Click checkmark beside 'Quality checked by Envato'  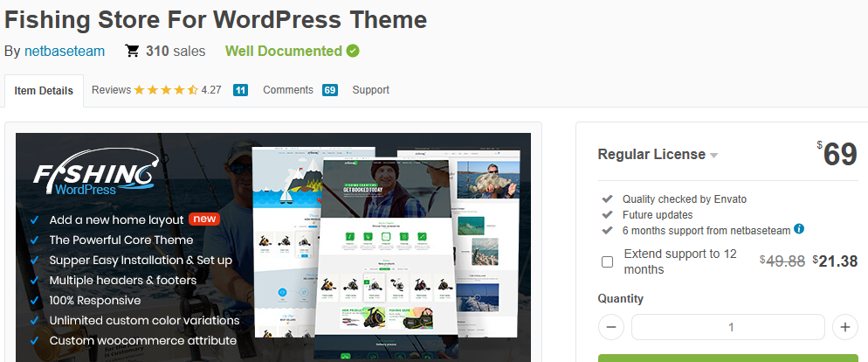(x=607, y=198)
